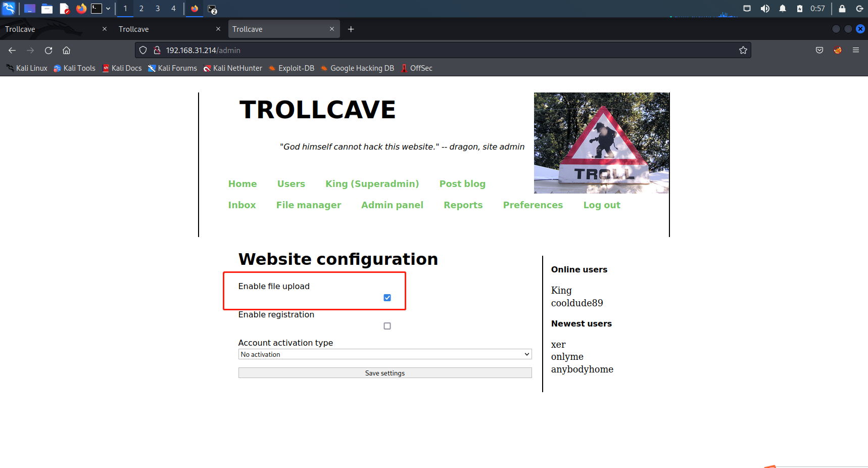Click the URL address bar
Viewport: 868px width, 468px height.
tap(443, 50)
